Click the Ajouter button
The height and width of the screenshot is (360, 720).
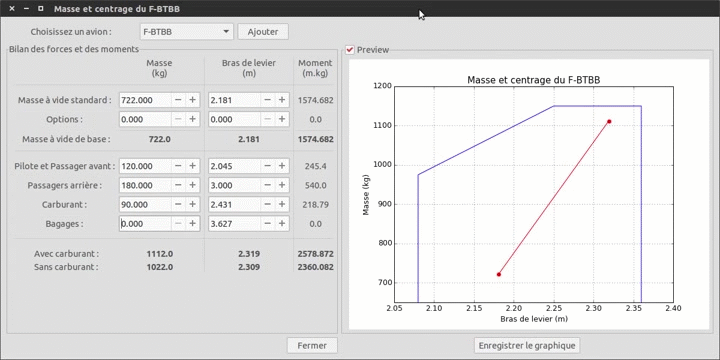263,32
